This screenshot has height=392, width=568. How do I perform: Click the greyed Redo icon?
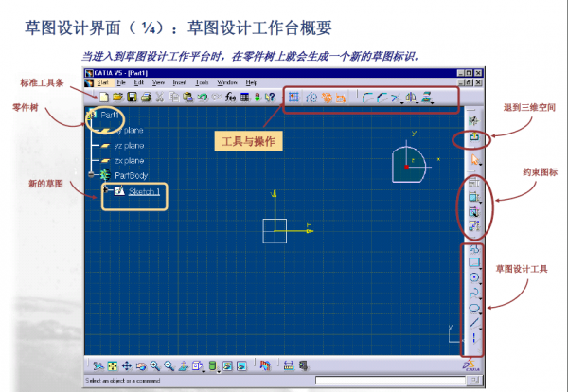[216, 97]
